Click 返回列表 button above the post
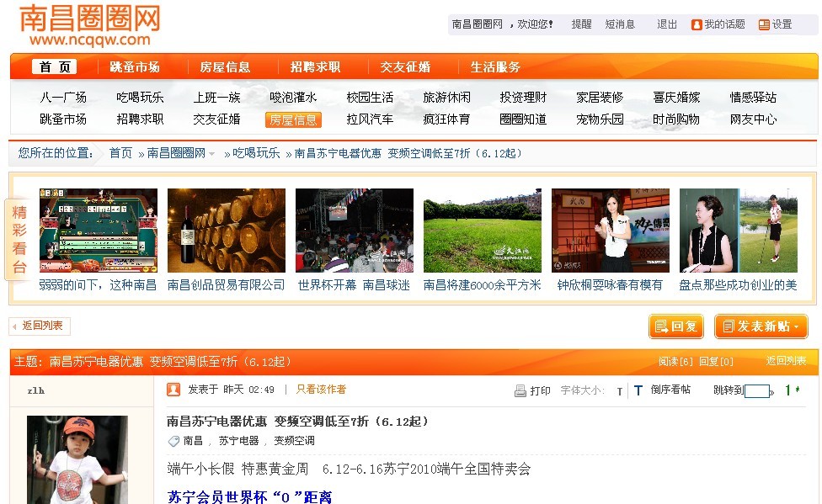The height and width of the screenshot is (504, 822). (x=40, y=326)
